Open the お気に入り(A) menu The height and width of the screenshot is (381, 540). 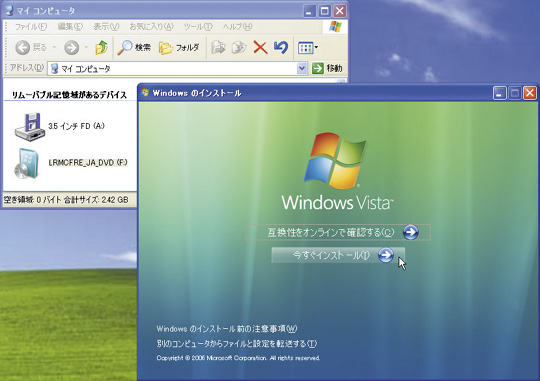[x=151, y=27]
